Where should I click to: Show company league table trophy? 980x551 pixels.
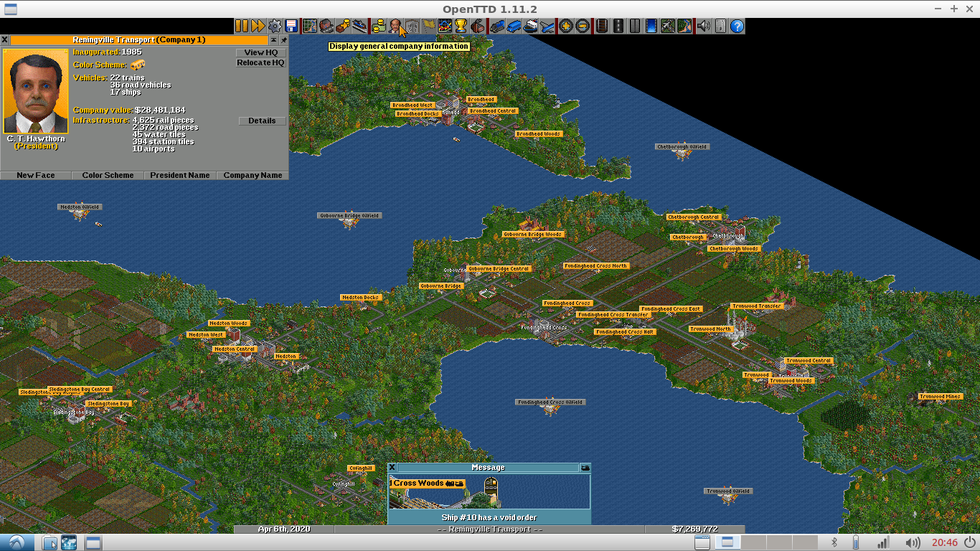click(461, 26)
